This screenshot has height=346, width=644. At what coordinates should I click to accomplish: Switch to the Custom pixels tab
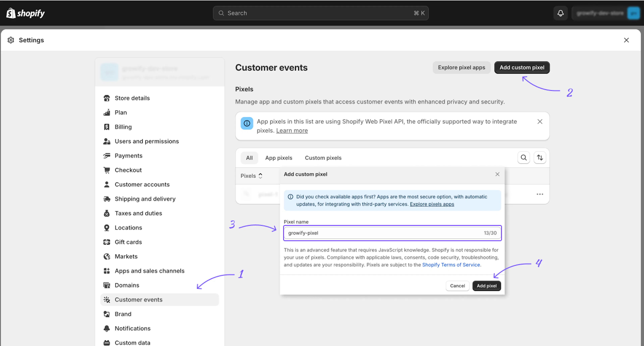tap(323, 158)
